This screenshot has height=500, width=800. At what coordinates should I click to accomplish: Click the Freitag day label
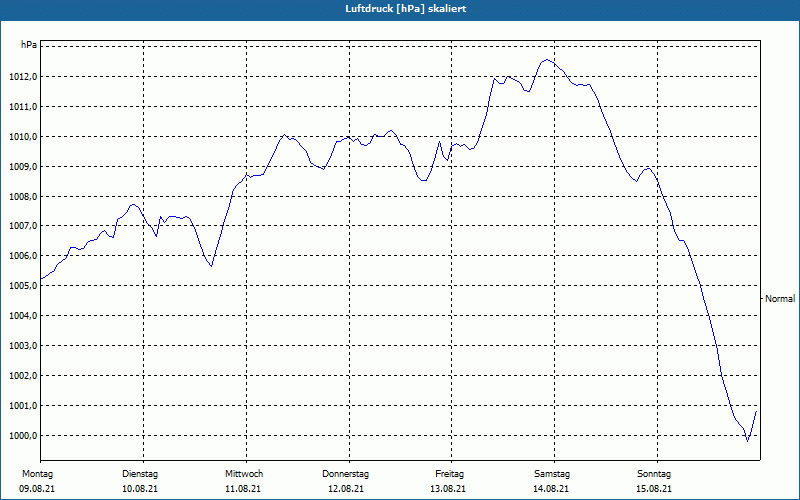(x=449, y=474)
